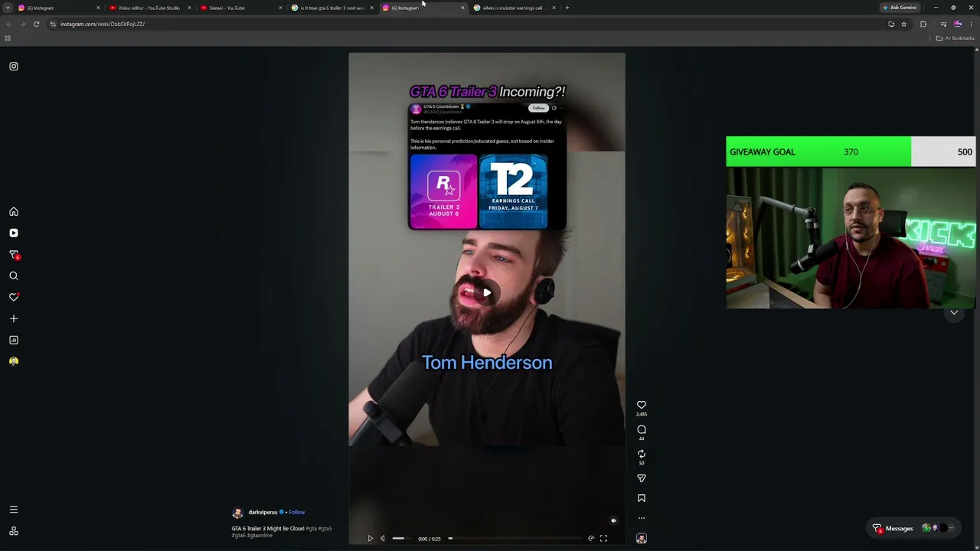This screenshot has width=980, height=551.
Task: Click 'GTA 6 Trailer 3 Might Be Close!' caption
Action: (268, 529)
